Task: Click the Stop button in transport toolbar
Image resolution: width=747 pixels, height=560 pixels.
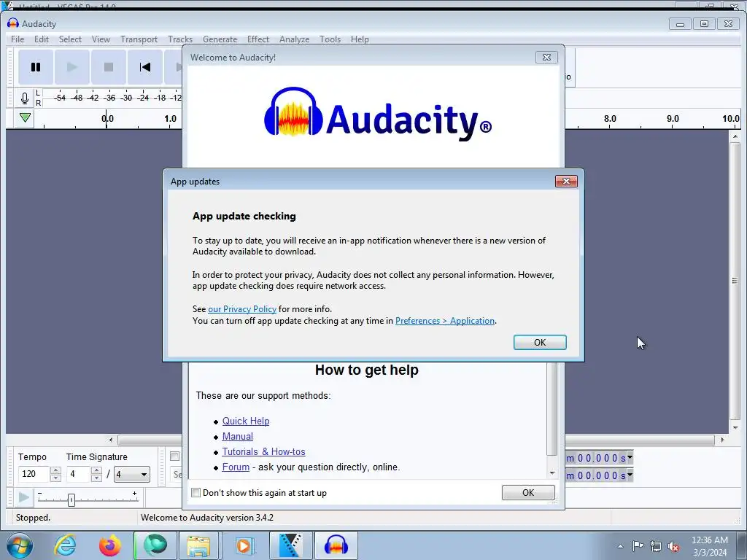Action: coord(109,67)
